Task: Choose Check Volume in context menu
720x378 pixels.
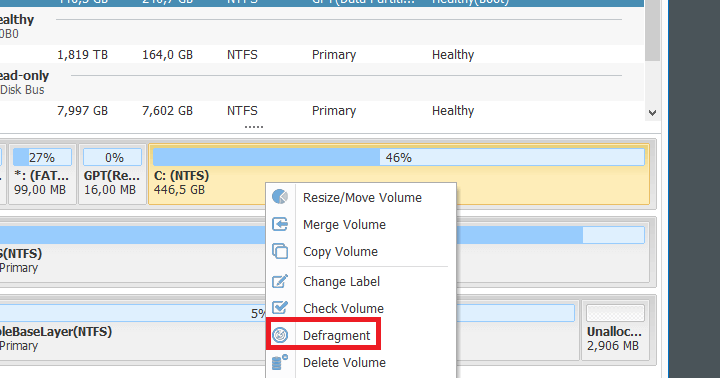Action: click(x=361, y=308)
